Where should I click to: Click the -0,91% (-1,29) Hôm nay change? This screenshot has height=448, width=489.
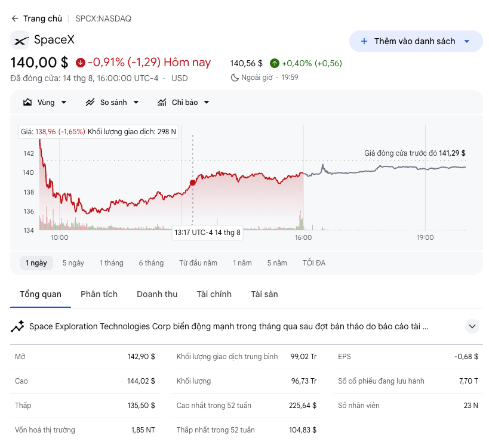tap(149, 63)
